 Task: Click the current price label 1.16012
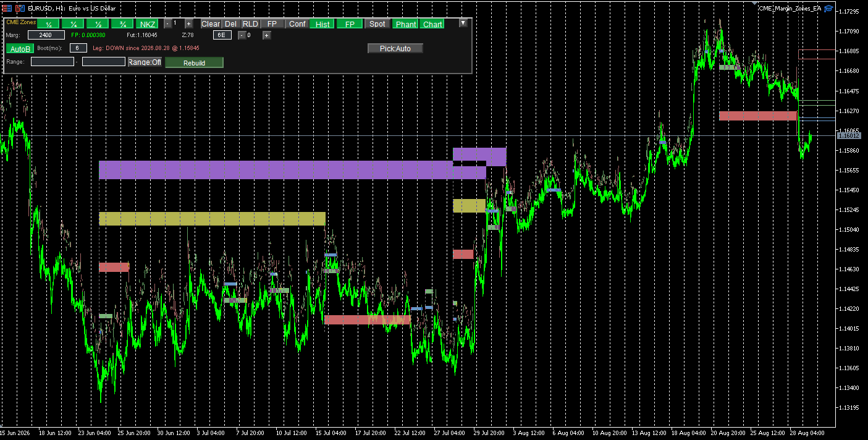[x=848, y=135]
